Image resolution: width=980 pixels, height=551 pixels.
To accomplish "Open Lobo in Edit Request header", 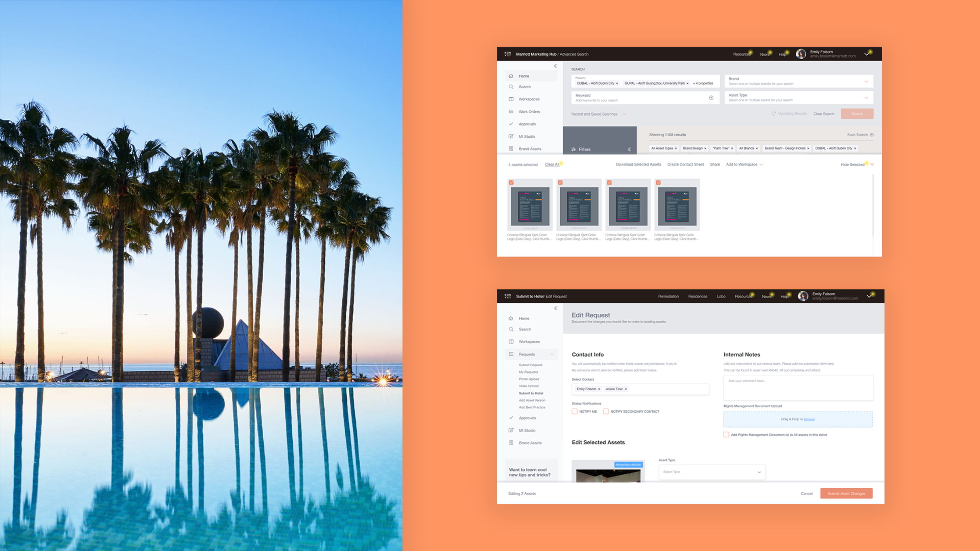I will point(721,297).
